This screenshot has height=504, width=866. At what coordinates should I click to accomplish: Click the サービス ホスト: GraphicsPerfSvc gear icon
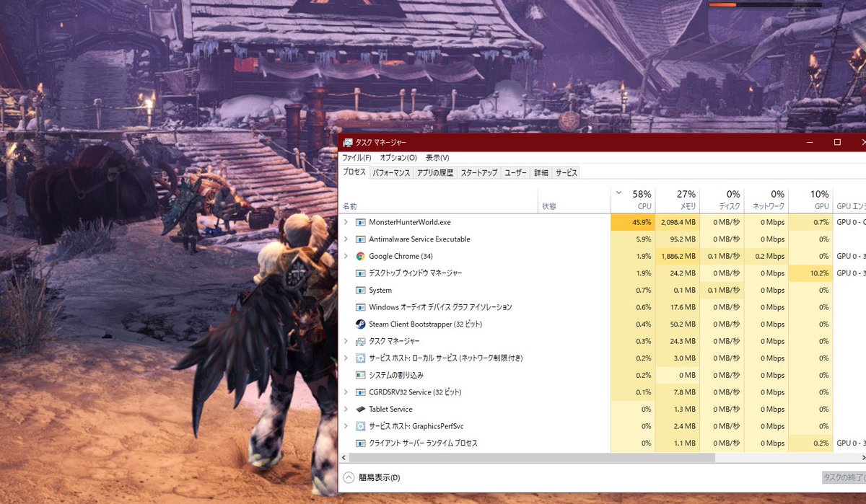361,426
